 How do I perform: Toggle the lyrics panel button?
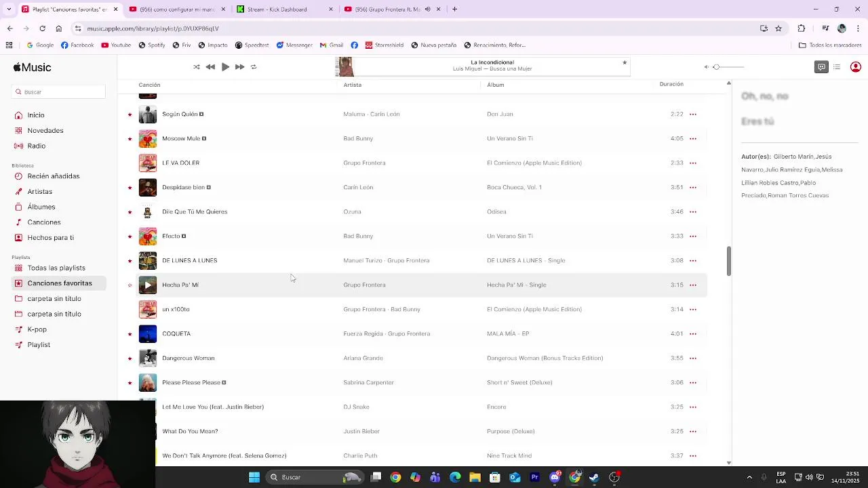pyautogui.click(x=821, y=67)
